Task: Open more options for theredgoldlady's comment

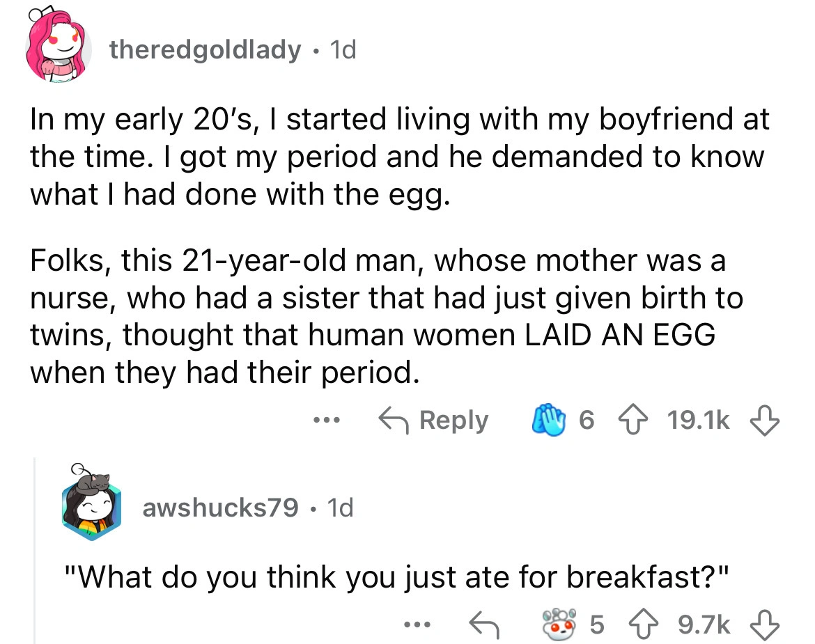Action: point(325,421)
